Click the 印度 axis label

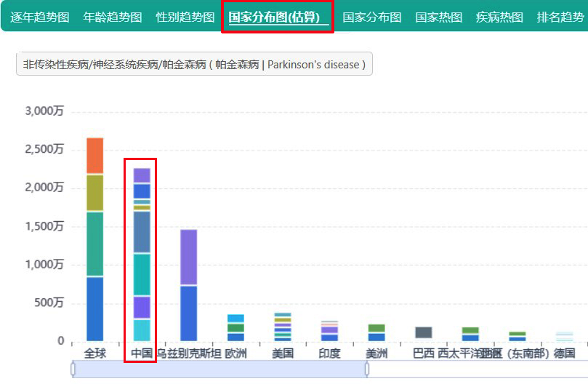[329, 353]
